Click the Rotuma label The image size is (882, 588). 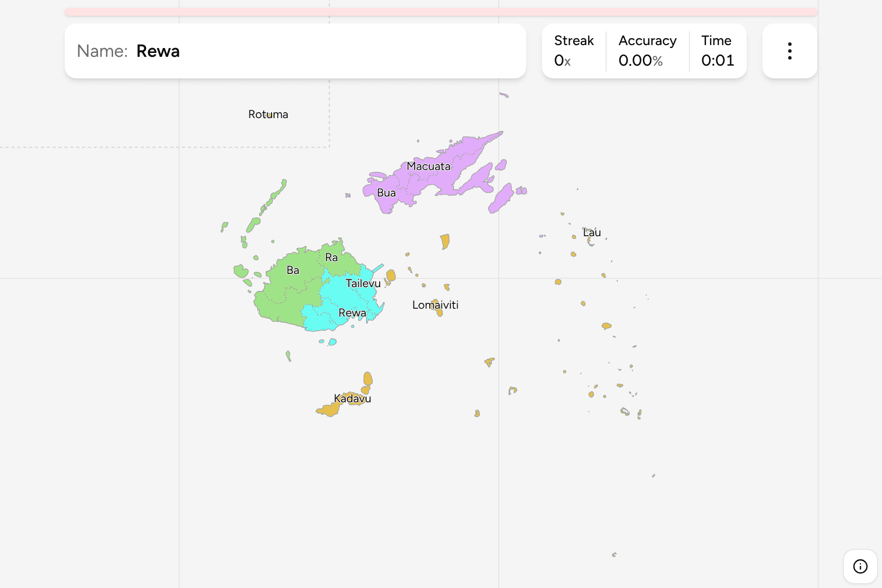click(268, 114)
